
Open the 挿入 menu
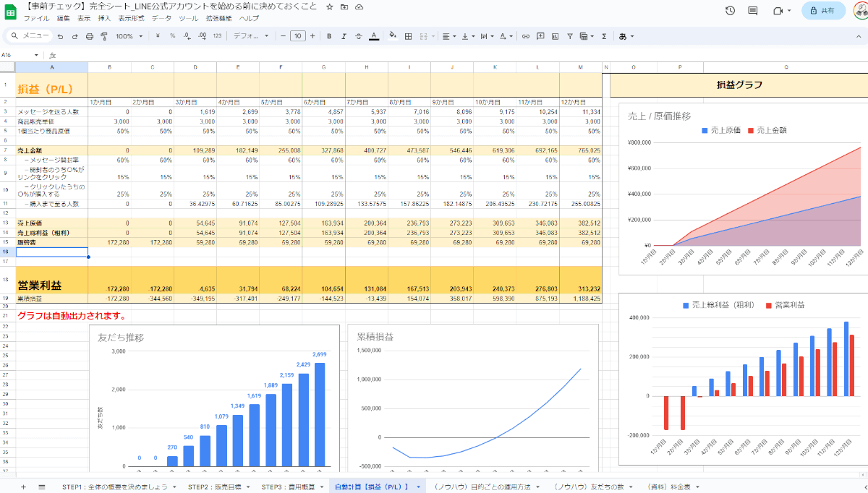coord(104,18)
